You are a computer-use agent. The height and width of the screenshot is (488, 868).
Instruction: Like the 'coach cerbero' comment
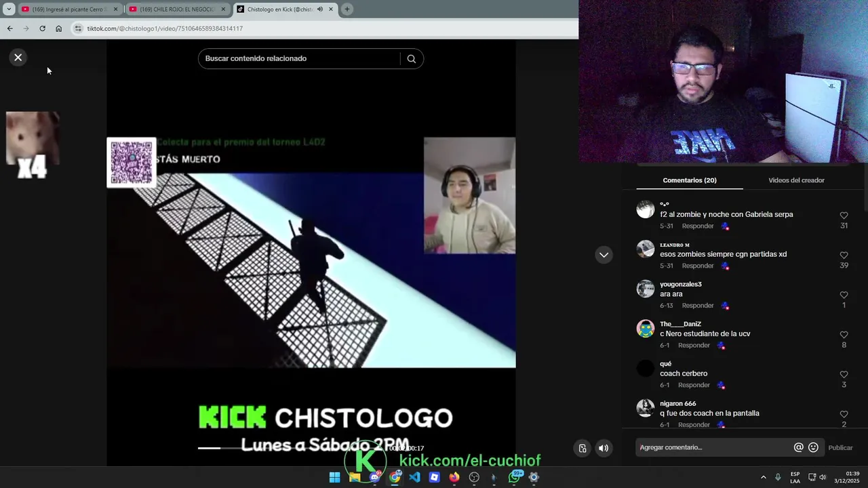point(844,375)
